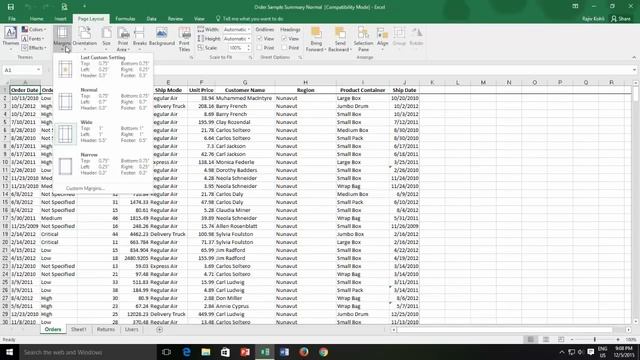Viewport: 640px width, 360px height.
Task: Click the Save icon in Quick Access Toolbar
Action: click(x=11, y=7)
